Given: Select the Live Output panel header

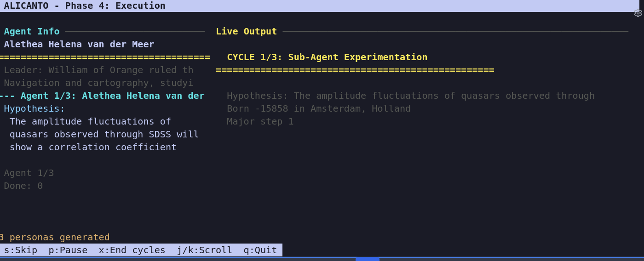Looking at the screenshot, I should tap(247, 31).
